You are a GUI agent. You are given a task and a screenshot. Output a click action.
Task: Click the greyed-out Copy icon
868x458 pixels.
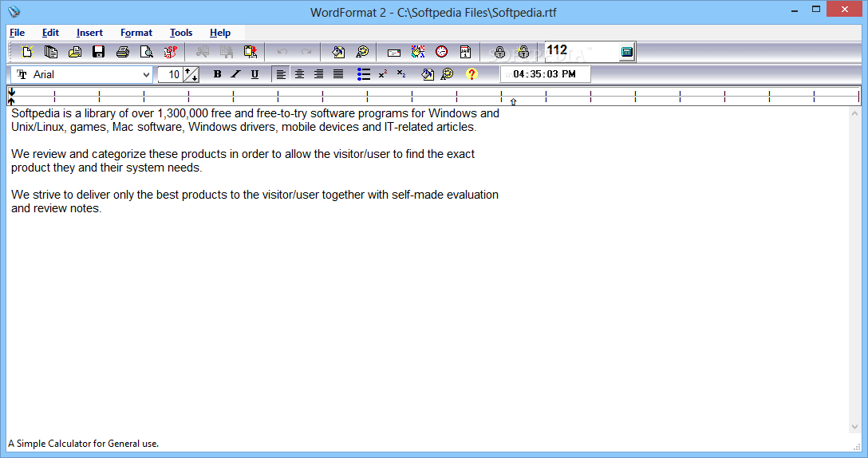(227, 52)
